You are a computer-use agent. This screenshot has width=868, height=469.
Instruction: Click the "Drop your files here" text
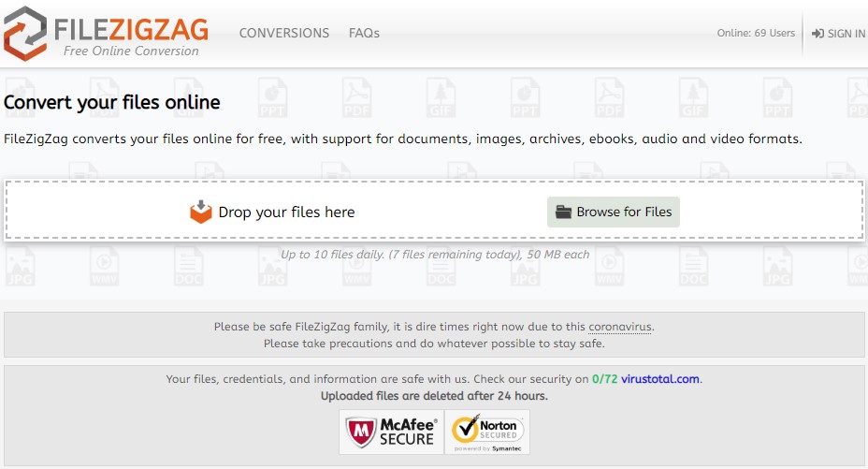(x=287, y=213)
